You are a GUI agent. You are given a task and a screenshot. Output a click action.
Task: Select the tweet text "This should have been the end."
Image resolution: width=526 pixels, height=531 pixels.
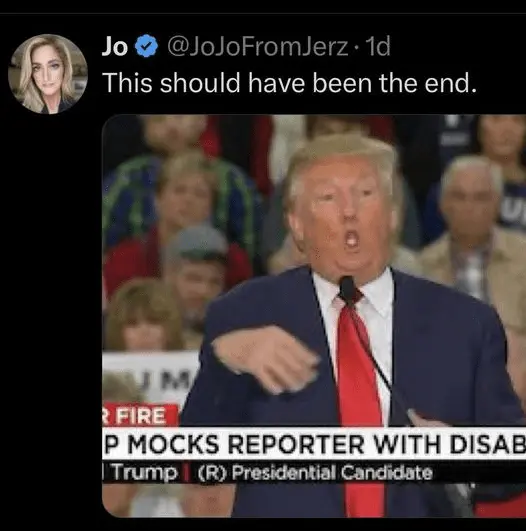[x=290, y=83]
